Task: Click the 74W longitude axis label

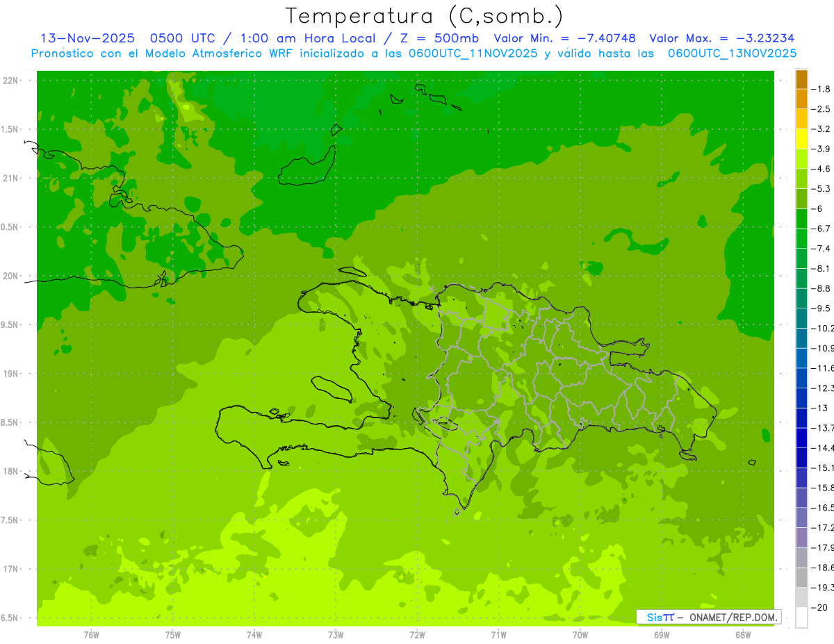Action: click(x=254, y=634)
